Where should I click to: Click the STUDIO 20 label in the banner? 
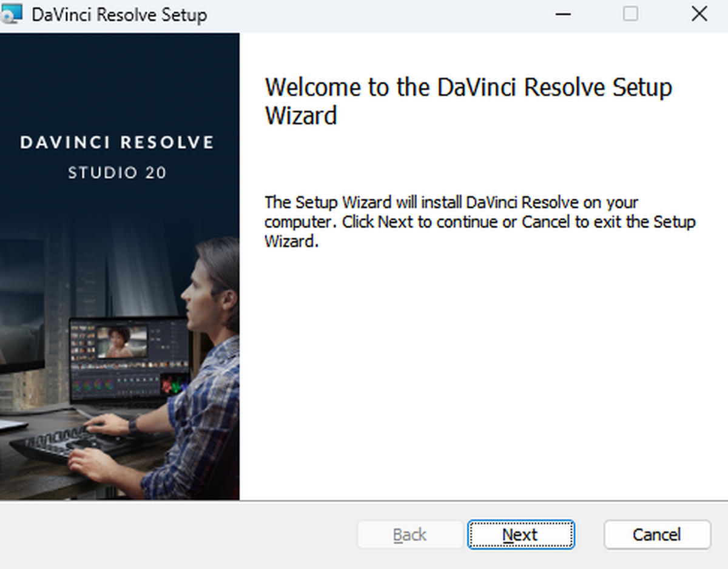pyautogui.click(x=117, y=173)
